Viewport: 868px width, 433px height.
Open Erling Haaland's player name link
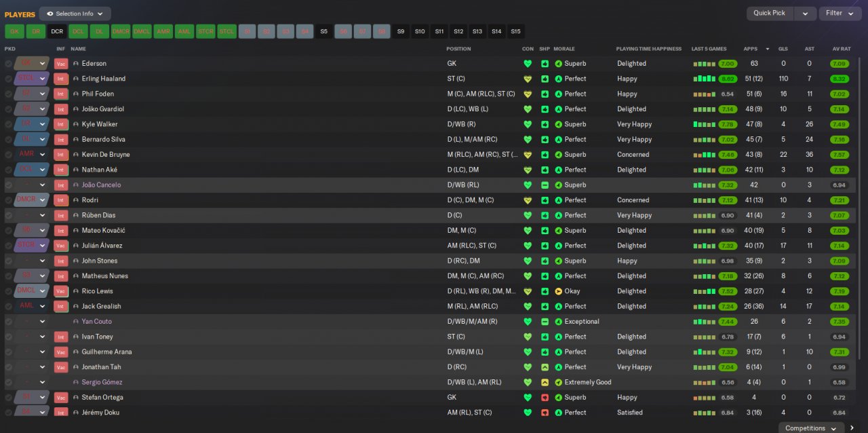coord(103,79)
